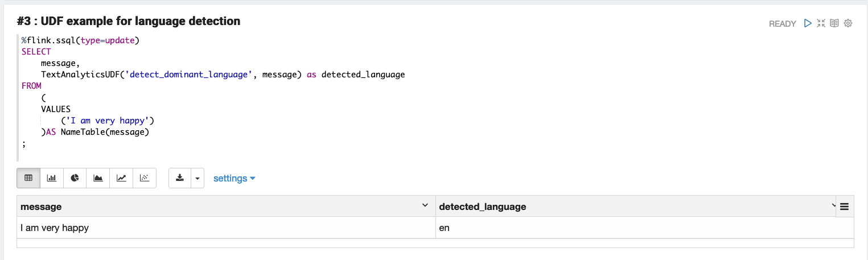
Task: Open detected_language column menu chevron
Action: point(834,205)
